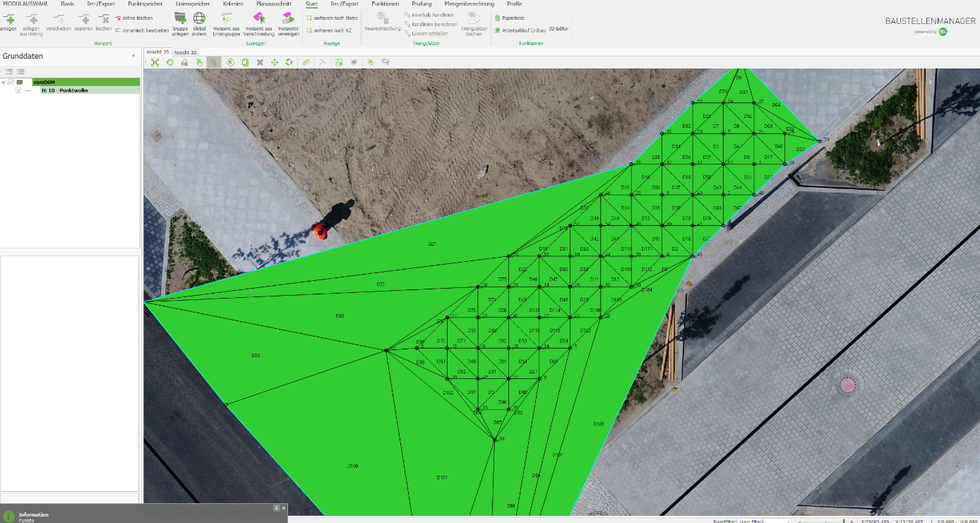Click the zoom extents icon in view toolbar
Viewport: 980px width, 523px height.
tap(155, 62)
